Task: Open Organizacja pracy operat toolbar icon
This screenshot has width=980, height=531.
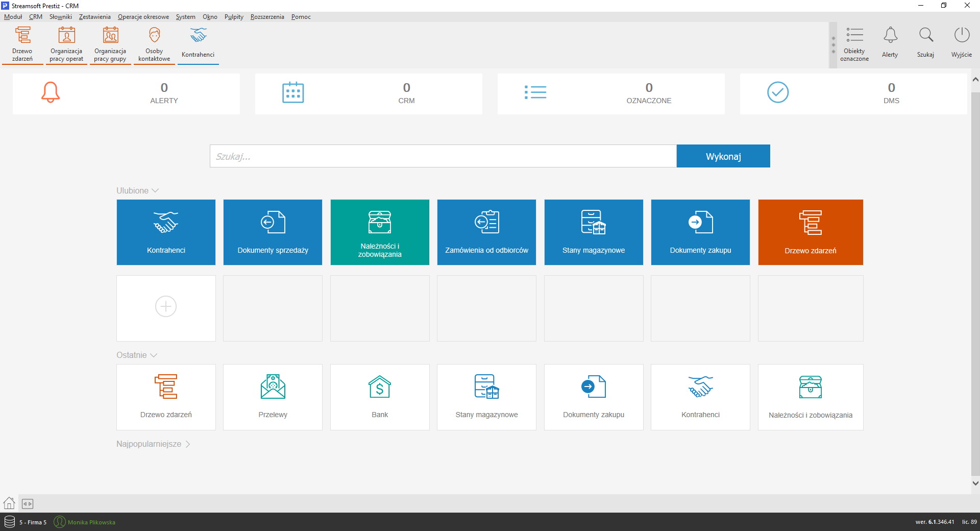Action: [x=66, y=44]
